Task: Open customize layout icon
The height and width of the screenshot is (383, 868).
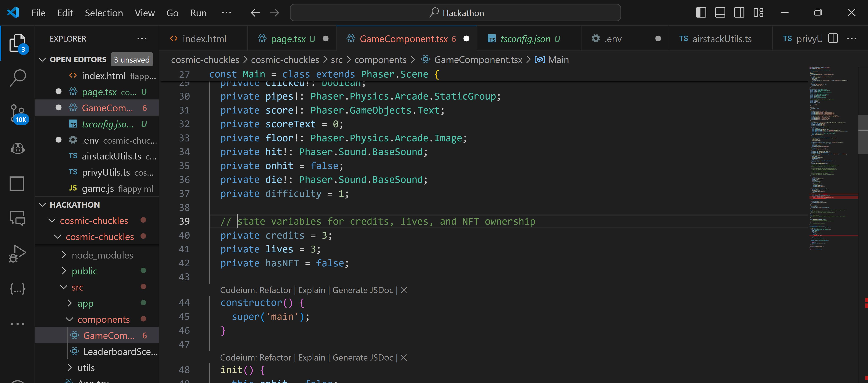Action: [x=758, y=13]
